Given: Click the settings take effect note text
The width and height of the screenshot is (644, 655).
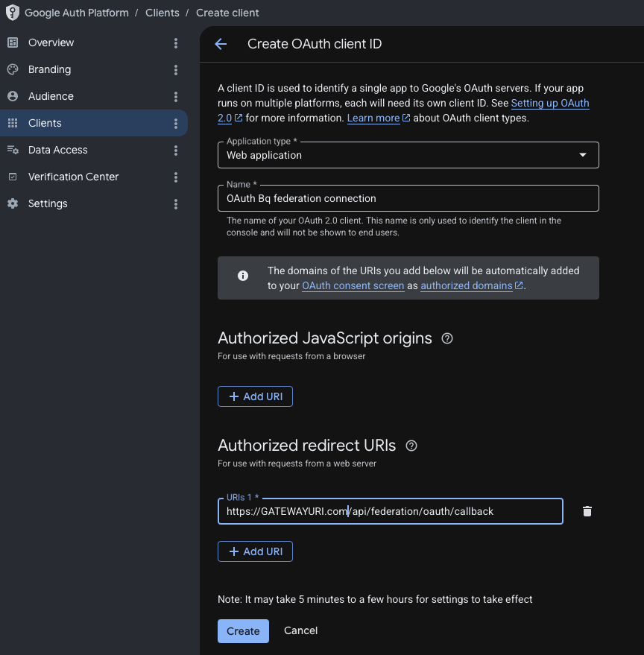Looking at the screenshot, I should pyautogui.click(x=375, y=599).
